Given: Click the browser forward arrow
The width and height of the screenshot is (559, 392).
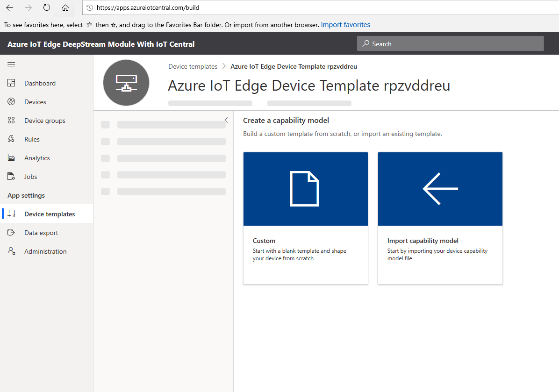Looking at the screenshot, I should pyautogui.click(x=28, y=7).
